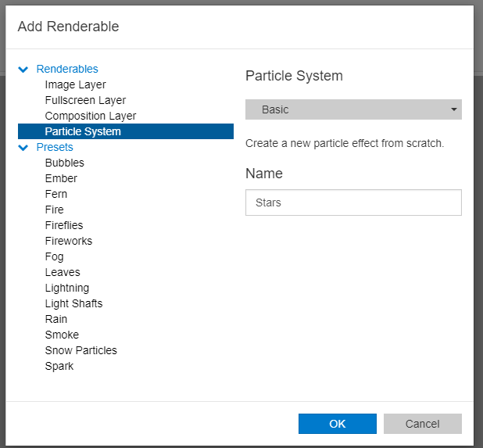
Task: Select Particle System item
Action: pos(83,131)
